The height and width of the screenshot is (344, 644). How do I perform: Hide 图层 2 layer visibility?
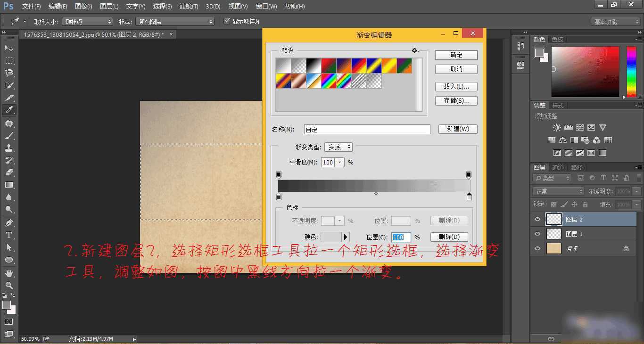click(x=537, y=220)
